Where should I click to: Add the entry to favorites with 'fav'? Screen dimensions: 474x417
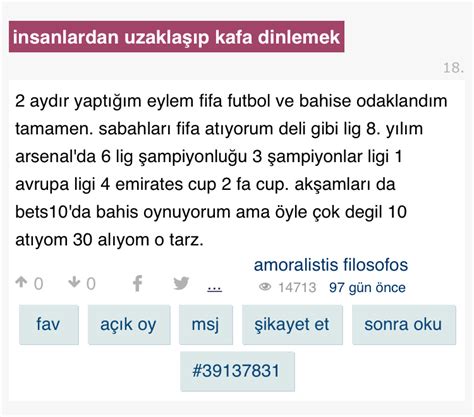(49, 324)
